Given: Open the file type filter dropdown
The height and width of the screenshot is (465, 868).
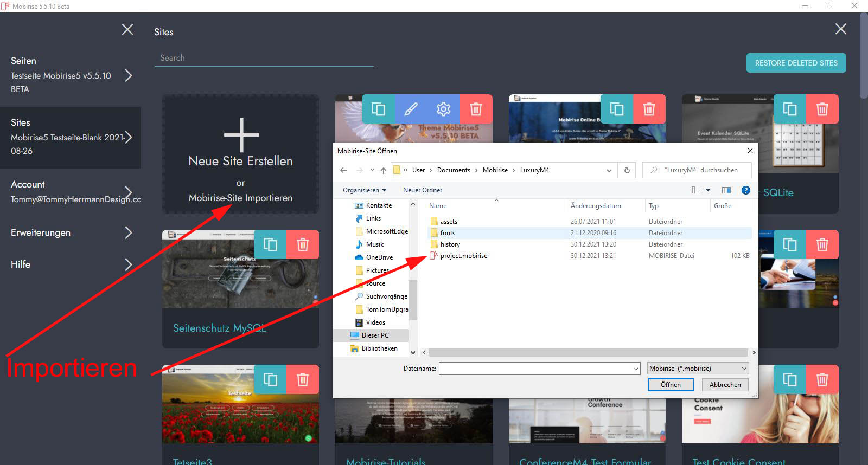Looking at the screenshot, I should [x=698, y=369].
